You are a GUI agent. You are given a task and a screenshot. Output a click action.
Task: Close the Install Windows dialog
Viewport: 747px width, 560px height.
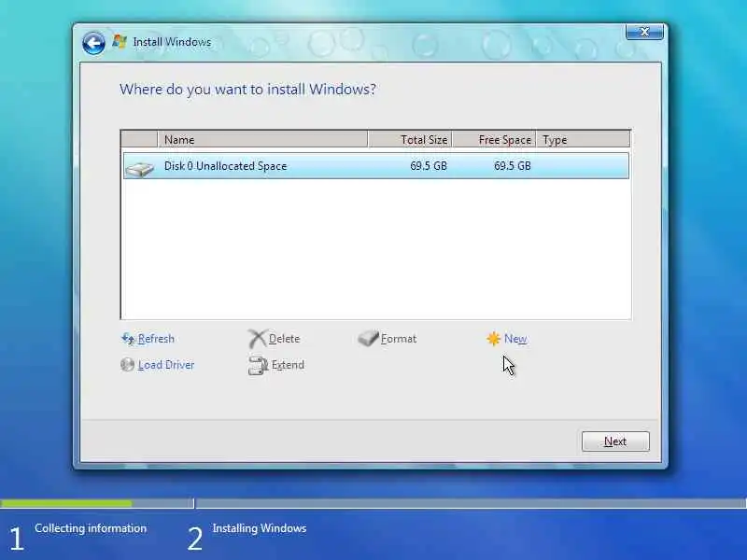[644, 32]
